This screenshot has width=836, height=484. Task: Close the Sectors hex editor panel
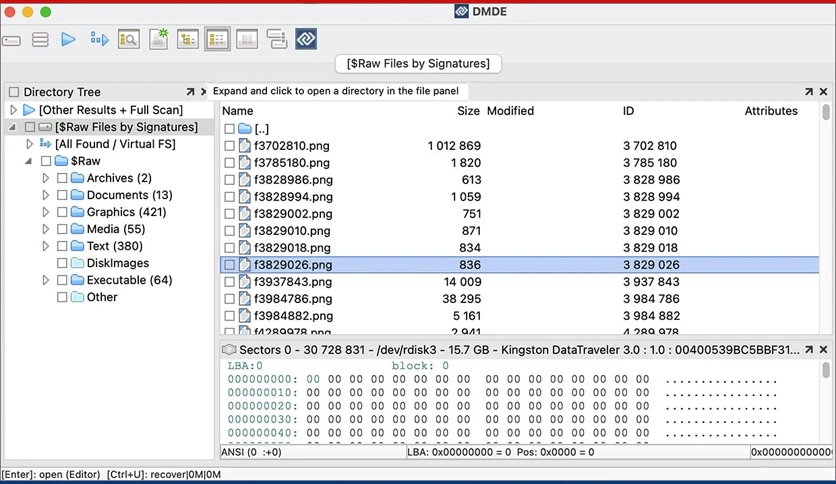click(x=824, y=350)
